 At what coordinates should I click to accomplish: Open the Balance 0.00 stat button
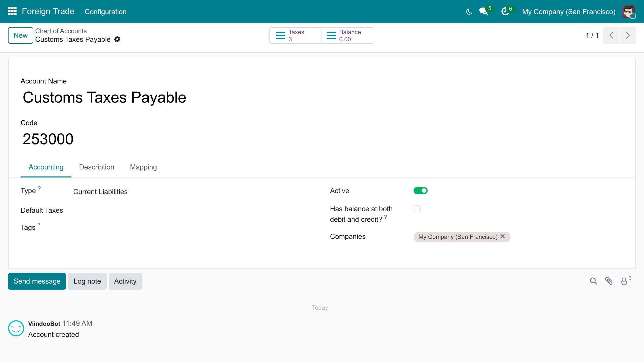click(x=348, y=35)
